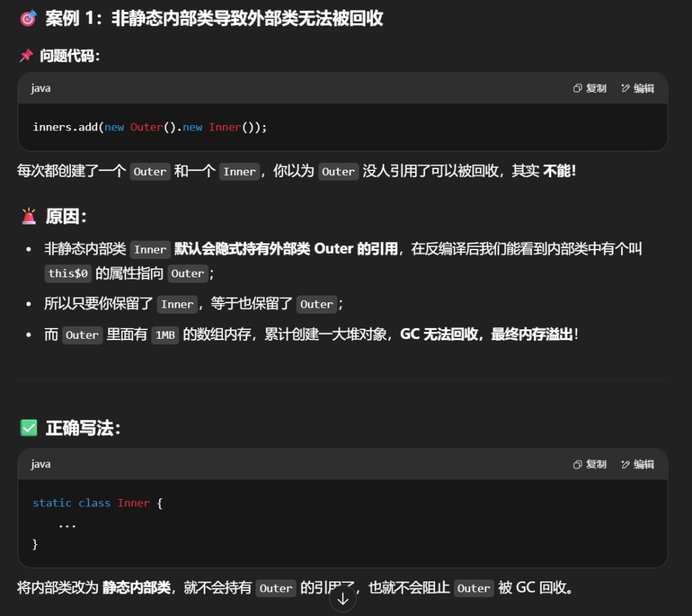Click the bold 不能! text
692x616 pixels.
point(559,171)
